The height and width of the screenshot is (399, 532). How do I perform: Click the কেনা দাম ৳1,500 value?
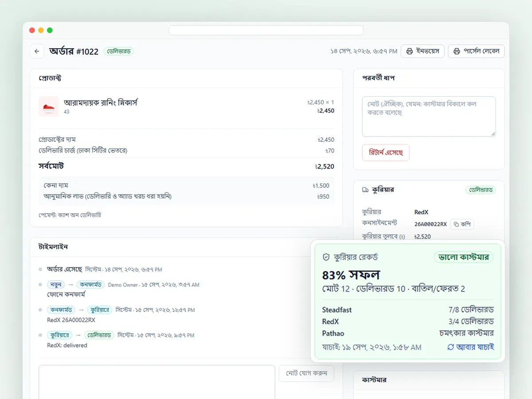321,186
